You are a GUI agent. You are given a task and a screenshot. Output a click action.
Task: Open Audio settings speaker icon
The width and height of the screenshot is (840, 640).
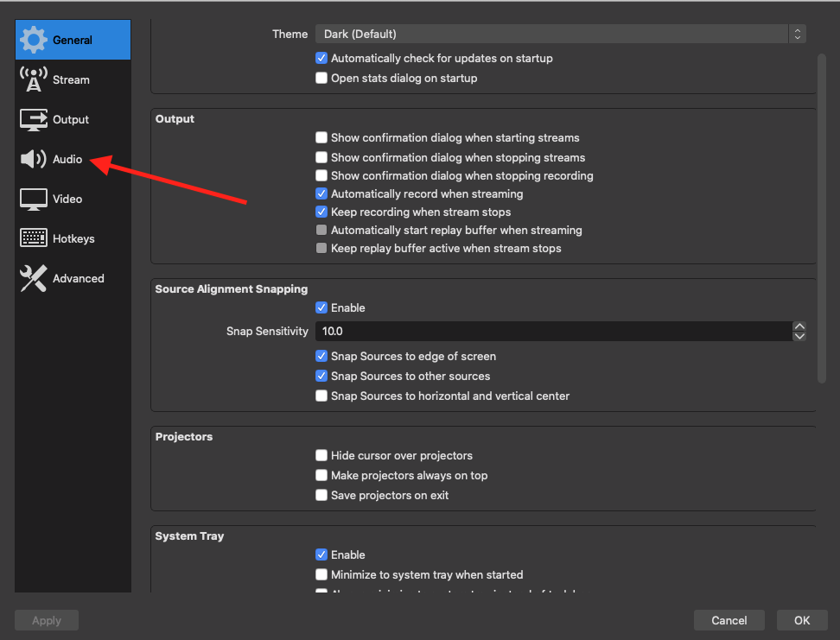(34, 159)
